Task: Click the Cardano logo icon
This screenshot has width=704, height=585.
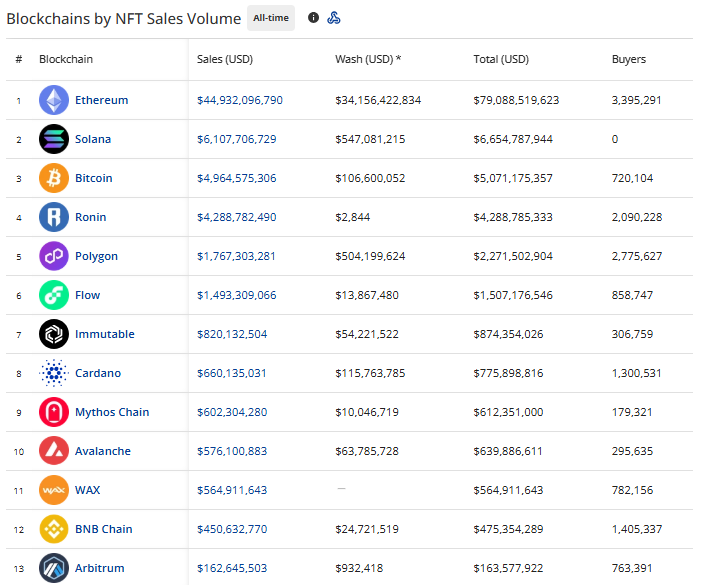Action: pos(54,373)
